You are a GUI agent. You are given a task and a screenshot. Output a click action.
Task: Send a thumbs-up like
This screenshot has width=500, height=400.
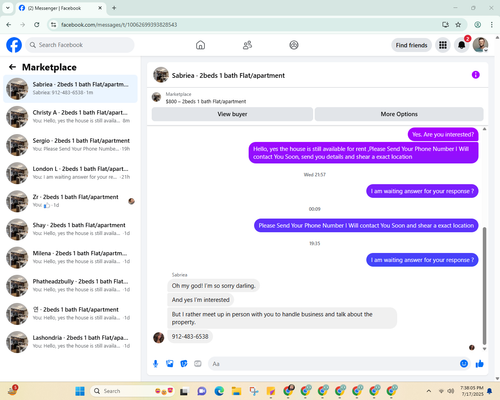click(x=480, y=364)
